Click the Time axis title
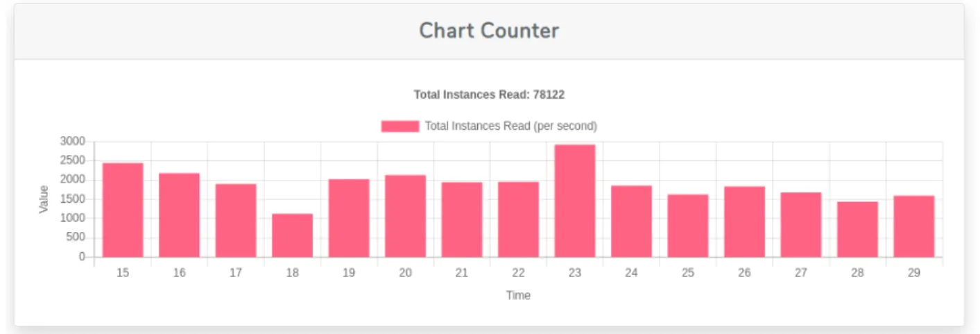The height and width of the screenshot is (334, 980). pos(518,295)
